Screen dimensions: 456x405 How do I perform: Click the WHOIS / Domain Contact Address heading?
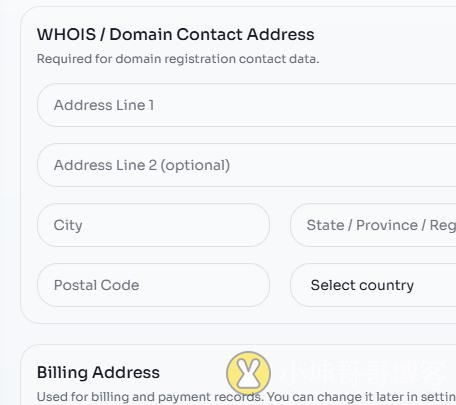coord(176,34)
